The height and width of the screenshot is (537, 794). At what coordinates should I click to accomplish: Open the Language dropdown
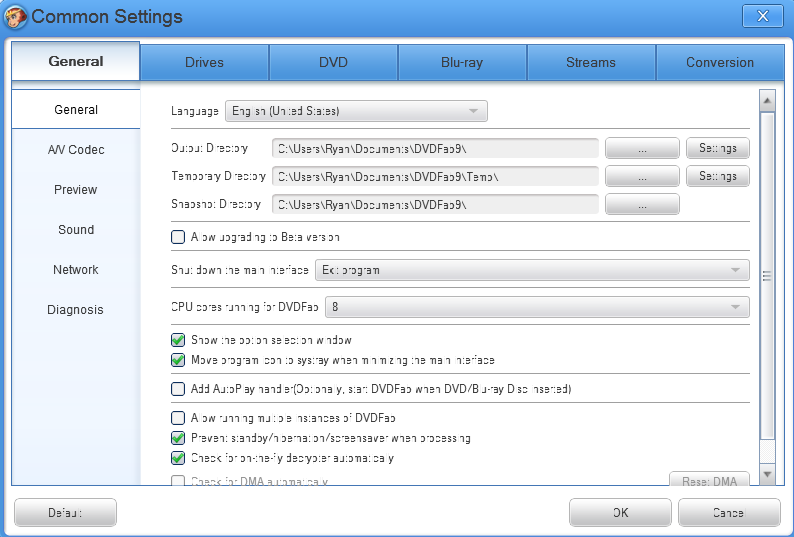click(356, 111)
